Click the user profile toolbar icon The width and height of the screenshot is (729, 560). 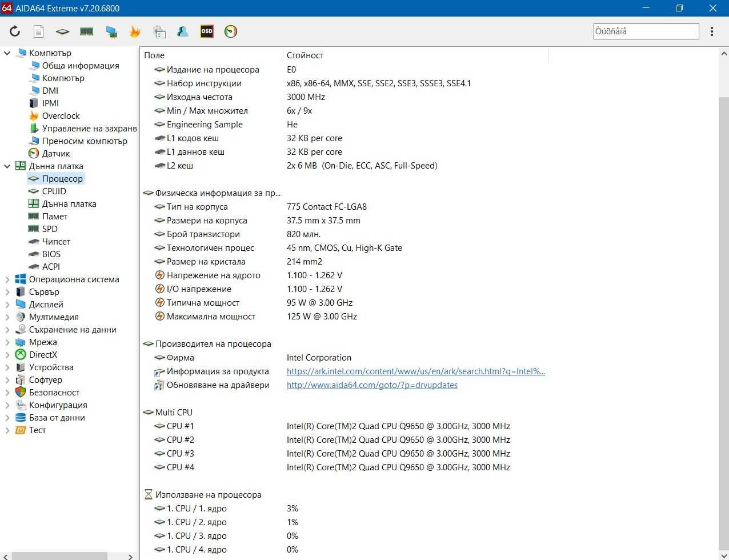(183, 31)
